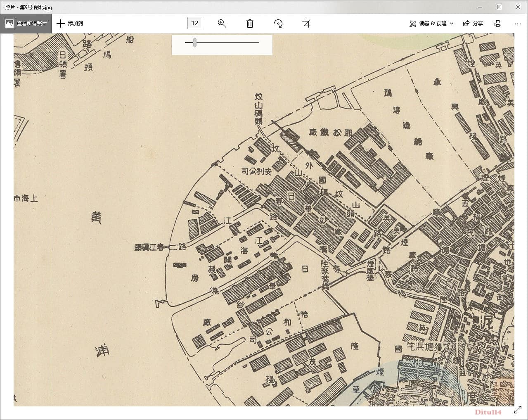Rotate the image using rotate icon
This screenshot has width=528, height=420.
click(x=278, y=24)
